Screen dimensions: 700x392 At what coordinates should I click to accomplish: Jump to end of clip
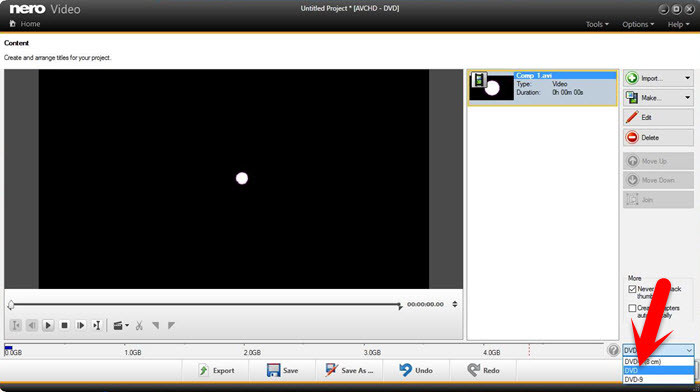(x=96, y=325)
